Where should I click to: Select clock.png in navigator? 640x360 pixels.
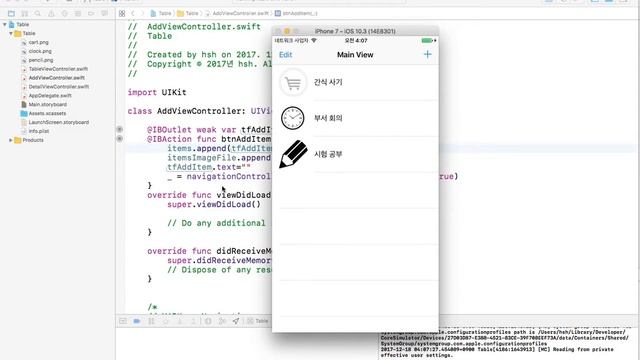[40, 51]
